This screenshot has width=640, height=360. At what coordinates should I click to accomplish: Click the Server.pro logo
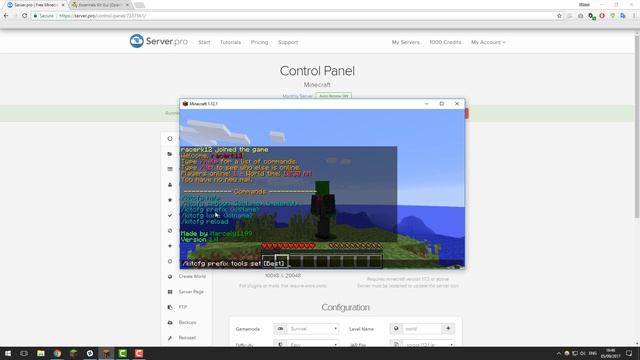click(x=159, y=41)
